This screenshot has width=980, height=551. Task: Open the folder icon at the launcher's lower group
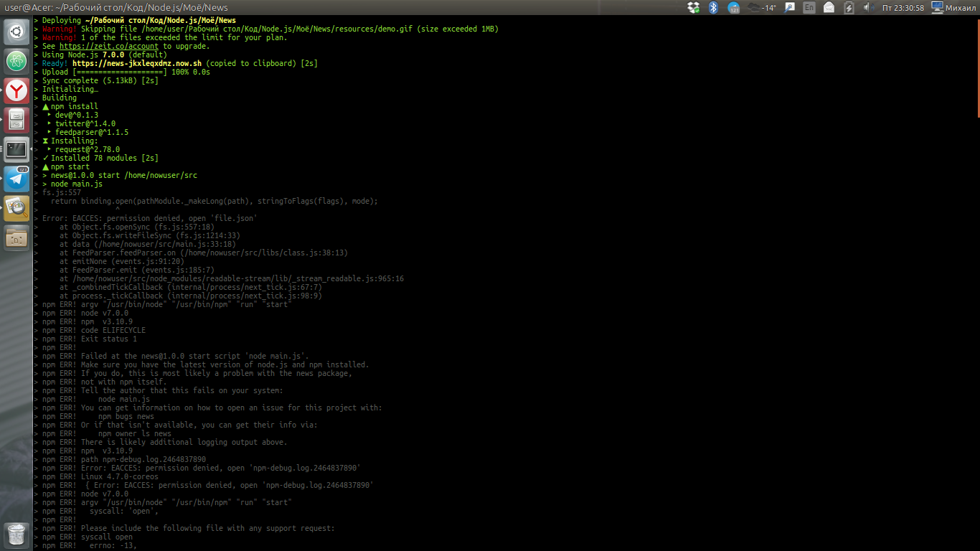pos(17,237)
